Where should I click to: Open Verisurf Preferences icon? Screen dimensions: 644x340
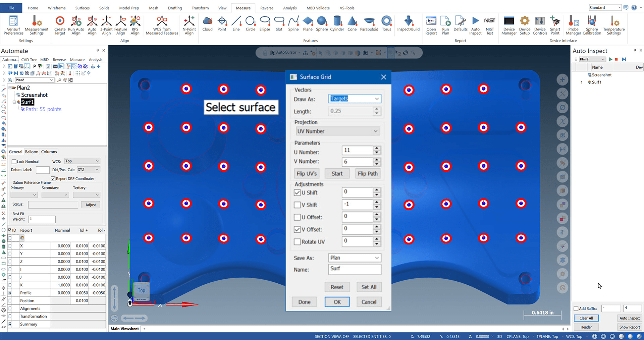(x=13, y=25)
